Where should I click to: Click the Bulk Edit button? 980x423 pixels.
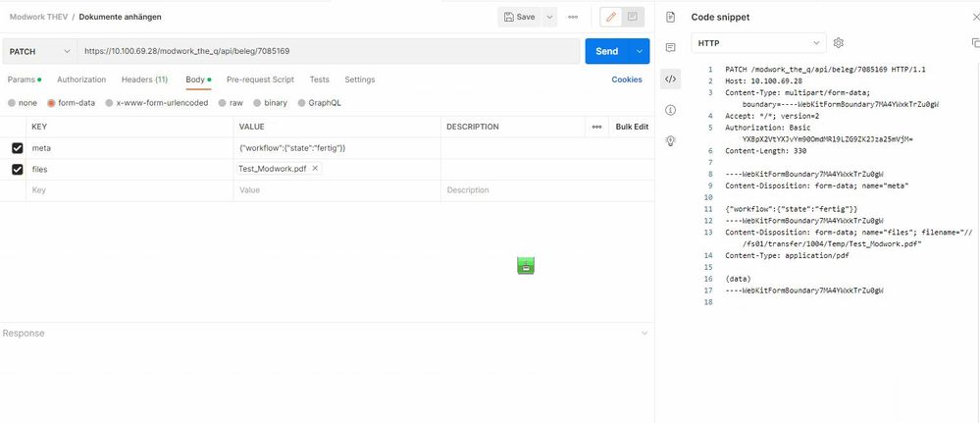click(632, 127)
